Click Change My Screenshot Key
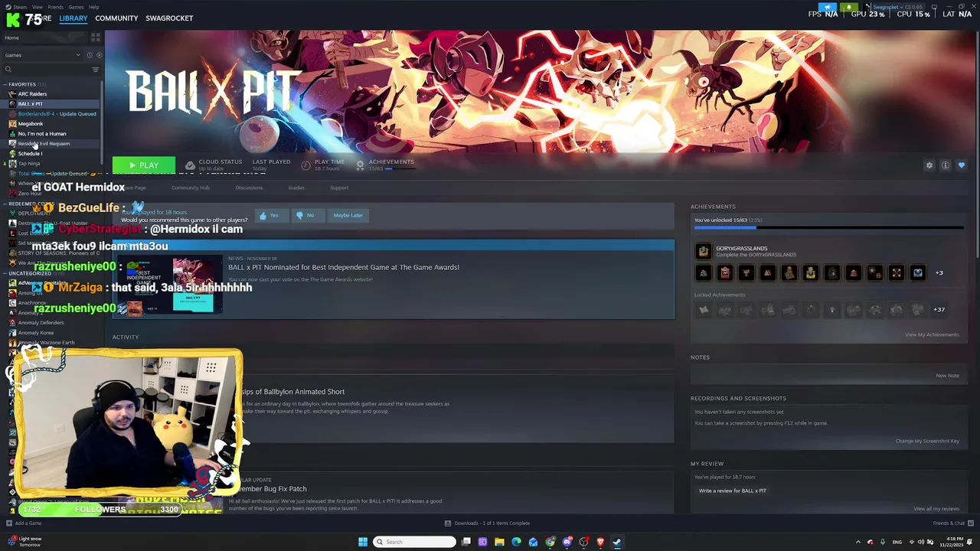Image resolution: width=980 pixels, height=551 pixels. 927,441
